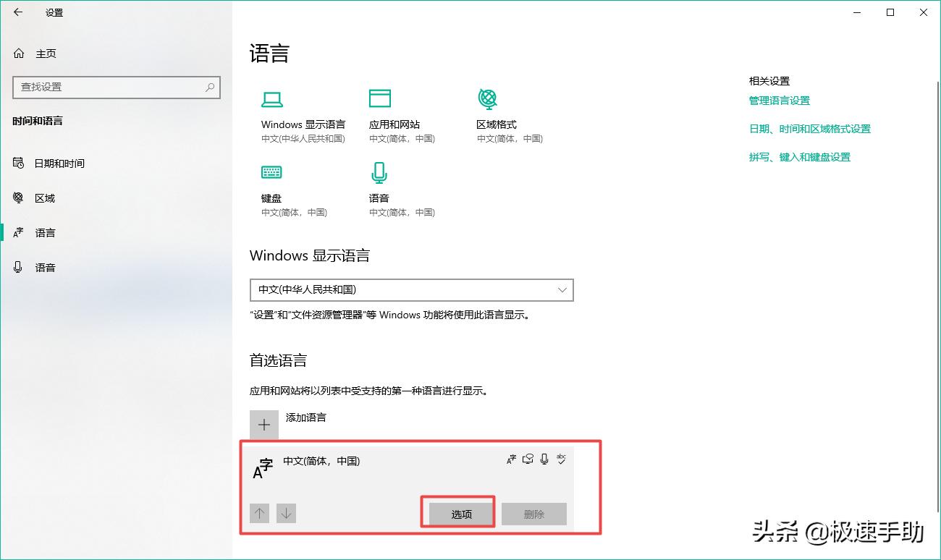Click the move-down arrow under the language list
Screen dimensions: 941x560
click(286, 513)
